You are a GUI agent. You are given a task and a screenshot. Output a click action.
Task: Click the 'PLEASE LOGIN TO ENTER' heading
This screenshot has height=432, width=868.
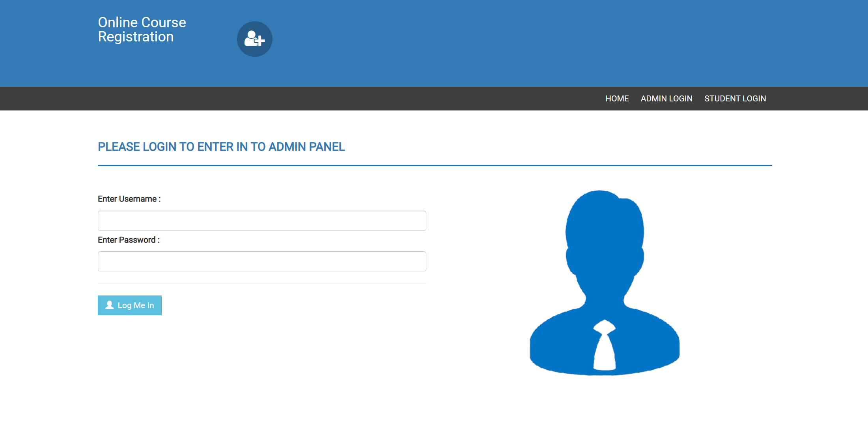pyautogui.click(x=221, y=147)
